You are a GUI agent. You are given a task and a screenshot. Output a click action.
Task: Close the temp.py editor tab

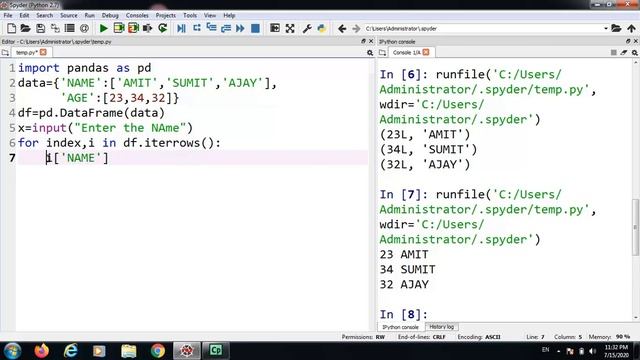coord(43,52)
